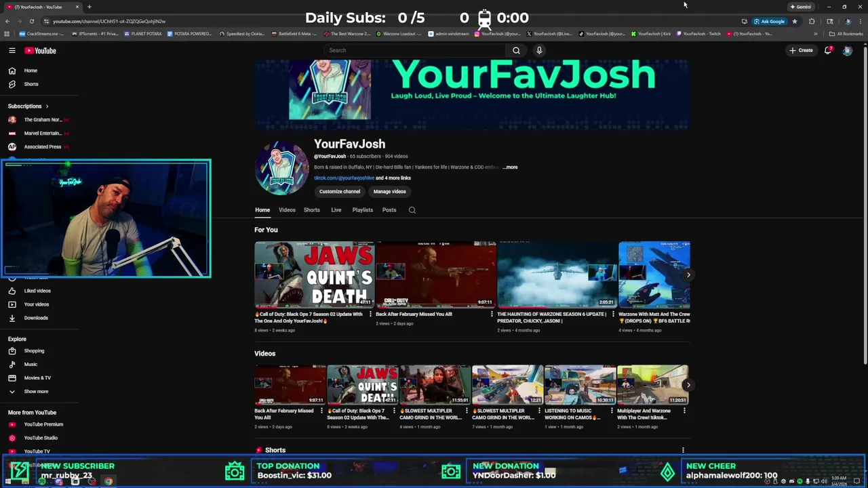Click the channel profile avatar image
Viewport: 868px width, 488px height.
281,167
